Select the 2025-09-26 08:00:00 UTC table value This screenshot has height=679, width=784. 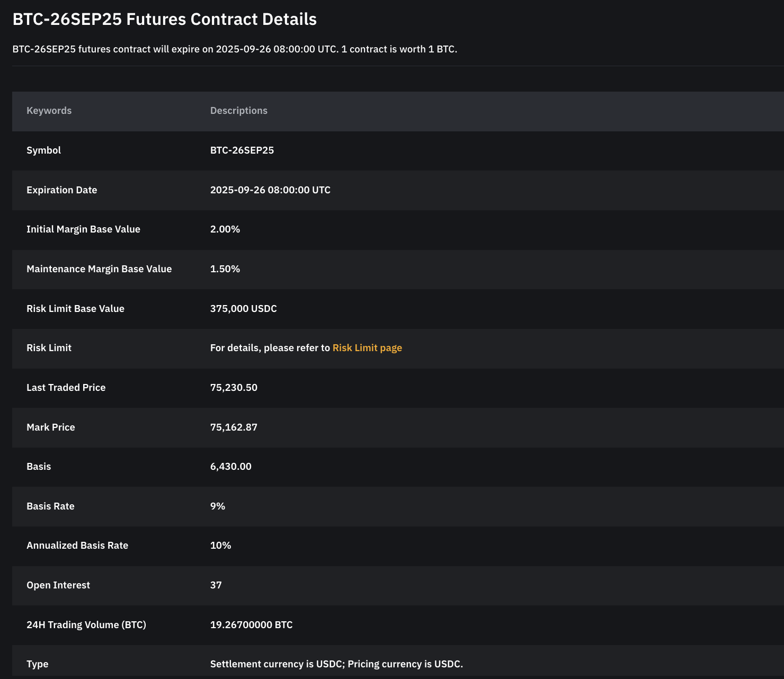point(270,190)
